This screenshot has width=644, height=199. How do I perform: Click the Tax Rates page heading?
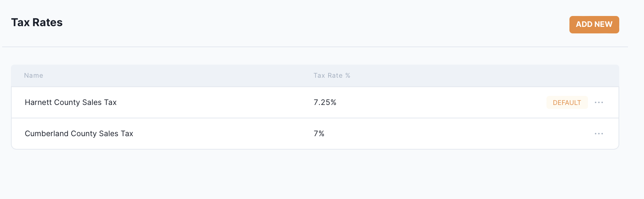pyautogui.click(x=37, y=23)
